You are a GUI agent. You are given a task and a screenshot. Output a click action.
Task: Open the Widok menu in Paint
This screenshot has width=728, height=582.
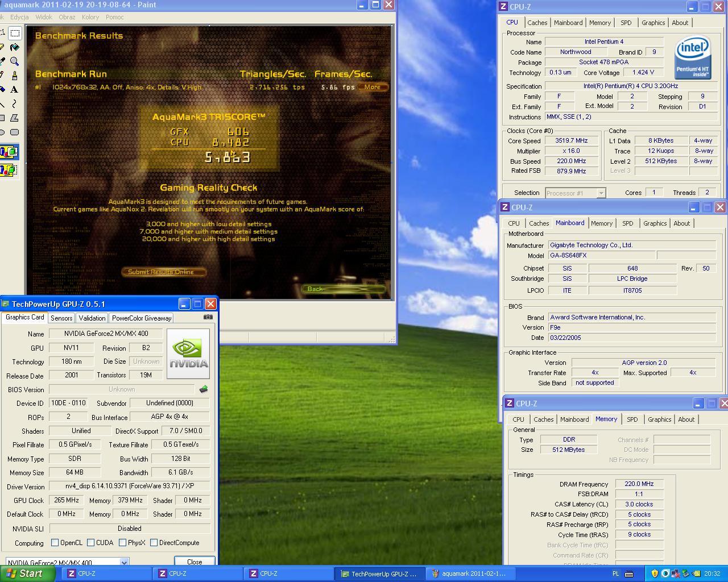[44, 17]
